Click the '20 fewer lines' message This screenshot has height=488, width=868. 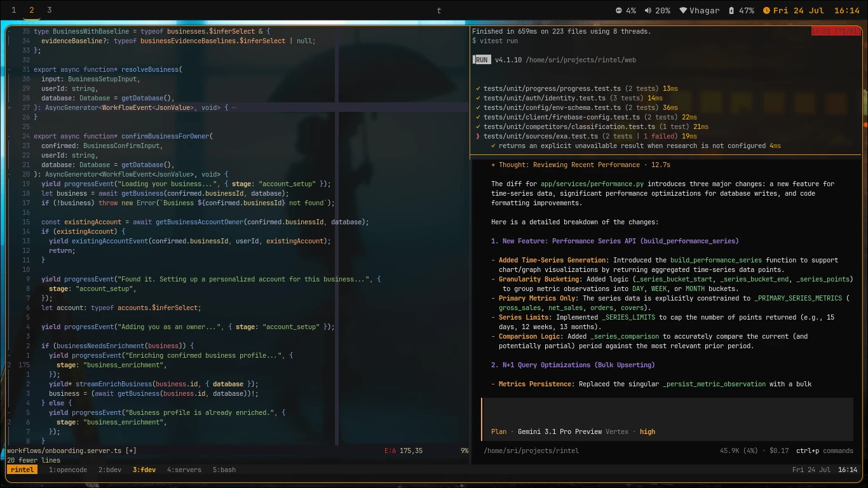[34, 461]
